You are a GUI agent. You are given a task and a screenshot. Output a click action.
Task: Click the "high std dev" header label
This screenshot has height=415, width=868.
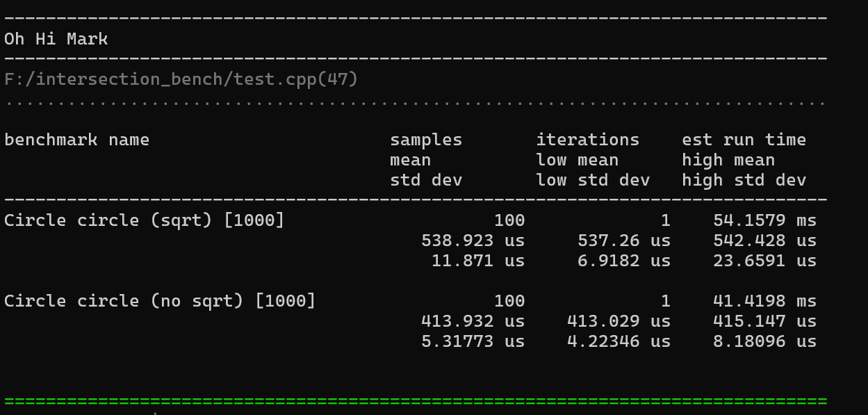[744, 181]
